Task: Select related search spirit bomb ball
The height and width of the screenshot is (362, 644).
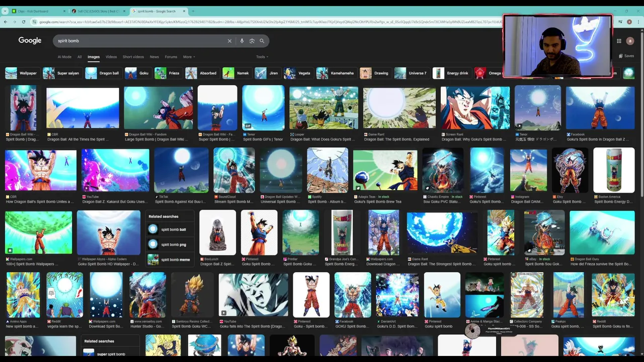Action: click(x=170, y=229)
